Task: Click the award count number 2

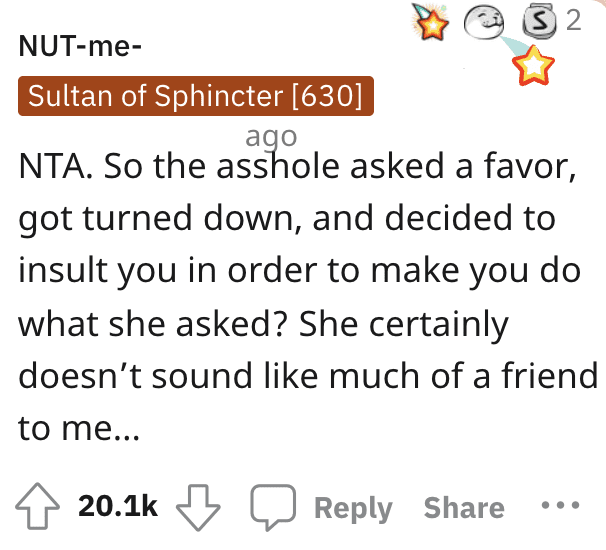Action: click(x=574, y=21)
